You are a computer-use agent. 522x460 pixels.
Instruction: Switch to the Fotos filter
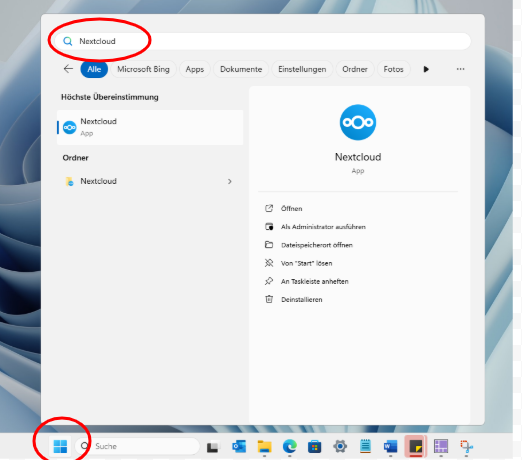[393, 69]
